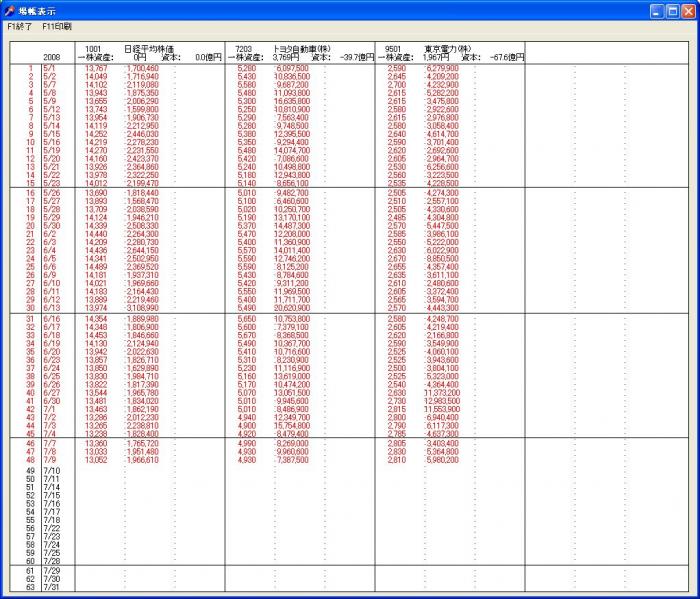
Task: Close the 場帳表示 window
Action: point(689,10)
